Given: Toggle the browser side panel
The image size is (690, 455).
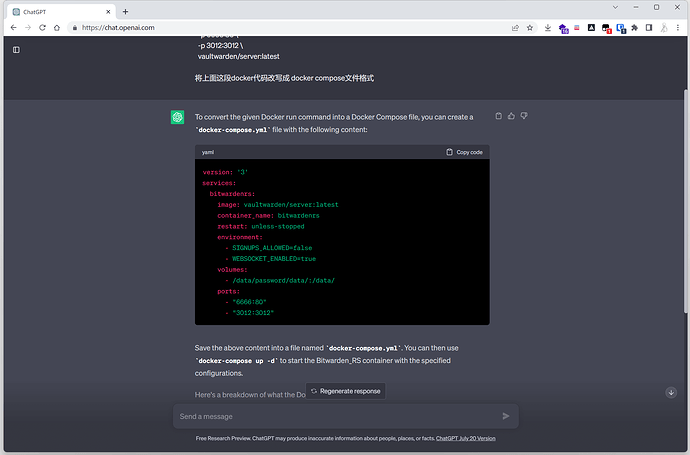Looking at the screenshot, I should 649,28.
